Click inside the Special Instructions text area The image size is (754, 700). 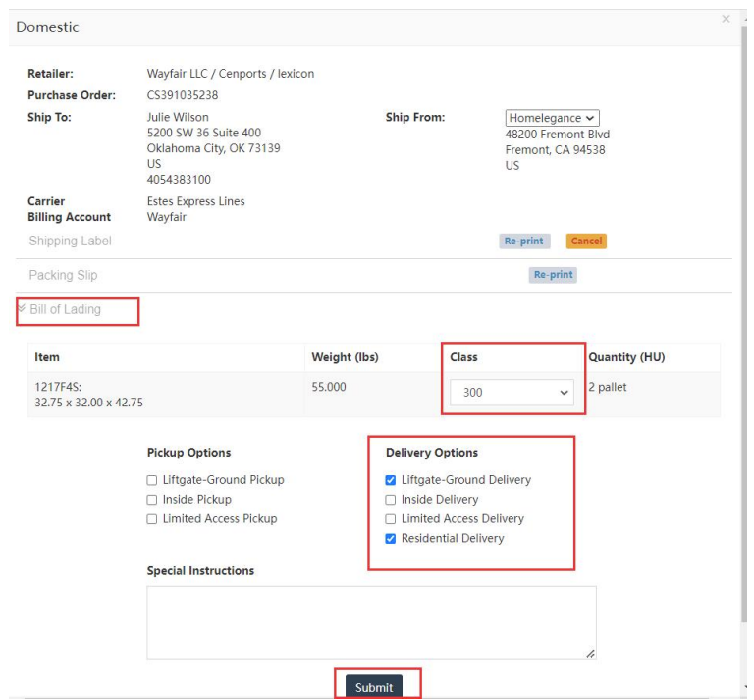click(371, 622)
